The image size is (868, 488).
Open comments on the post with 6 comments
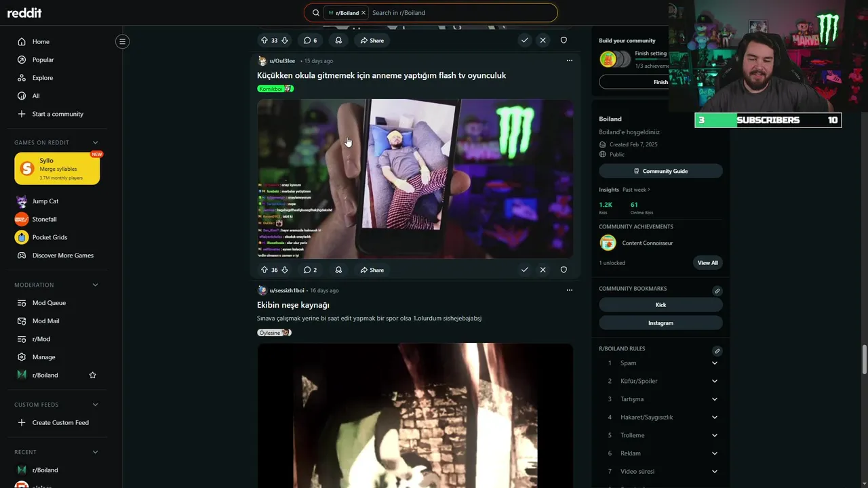(310, 41)
